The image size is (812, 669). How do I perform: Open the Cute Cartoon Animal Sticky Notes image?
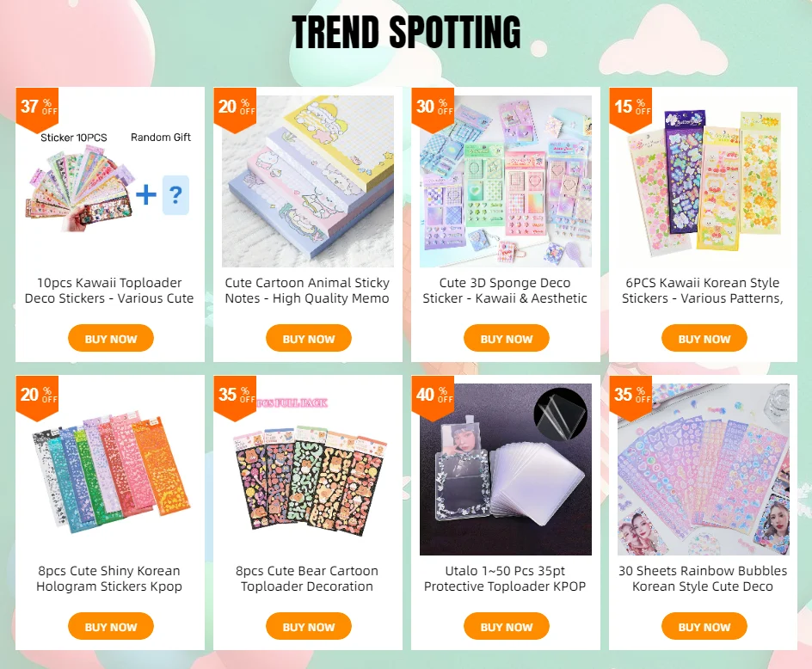(x=308, y=181)
